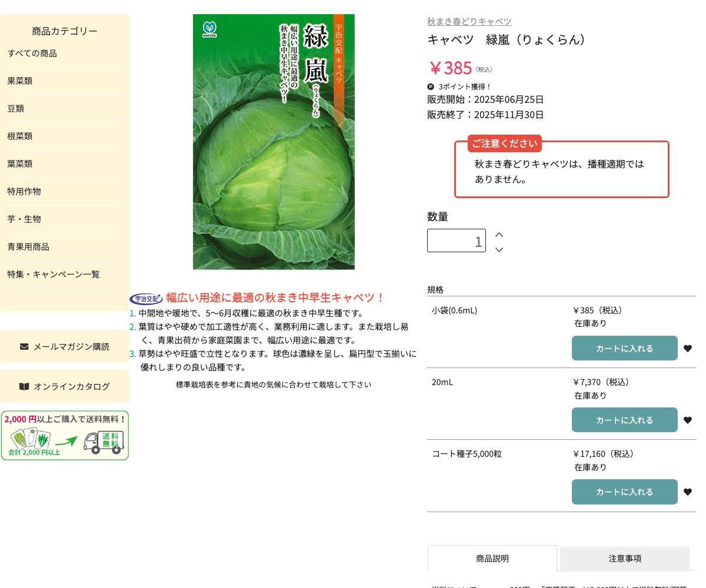Image resolution: width=706 pixels, height=588 pixels.
Task: Click the 緑嵐 cabbage seed packet image
Action: [x=274, y=142]
